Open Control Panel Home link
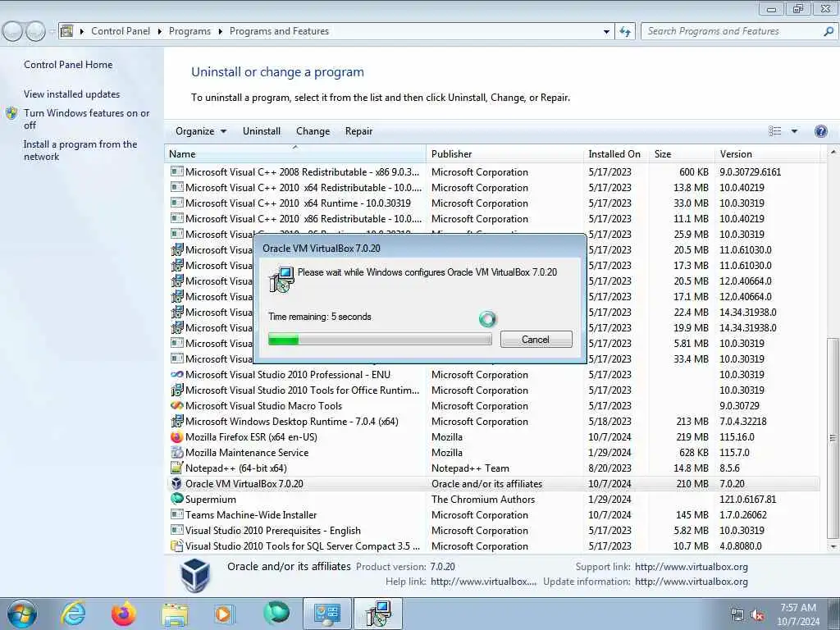The width and height of the screenshot is (840, 630). coord(68,64)
